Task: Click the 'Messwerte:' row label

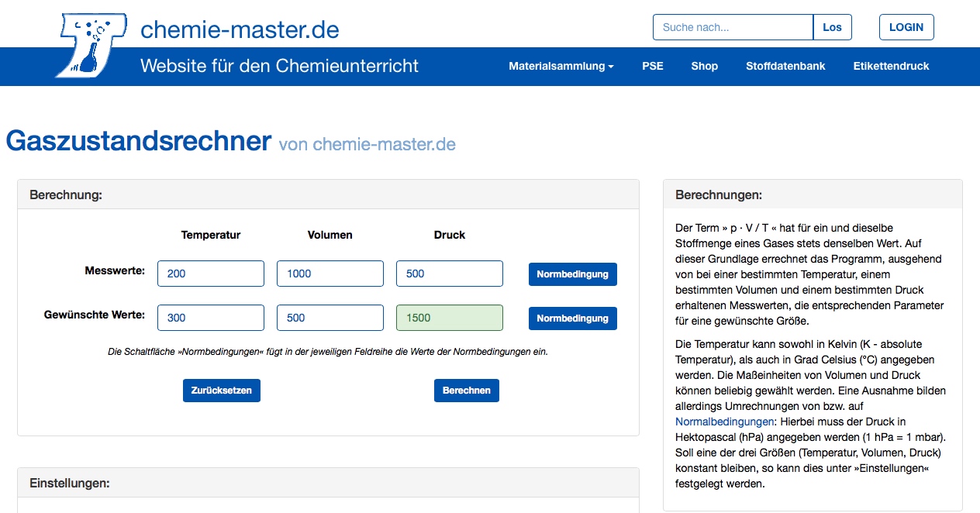Action: pyautogui.click(x=116, y=271)
